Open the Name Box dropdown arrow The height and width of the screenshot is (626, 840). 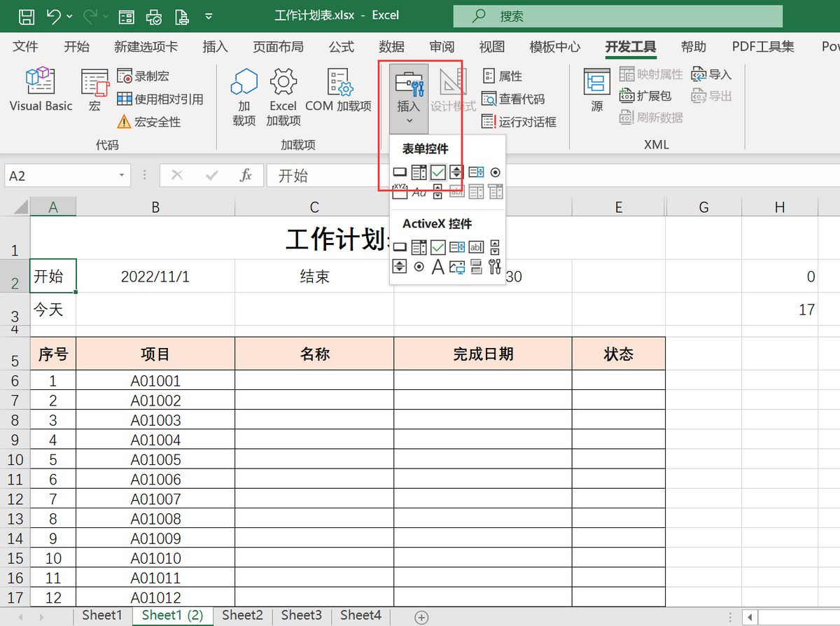pos(122,176)
